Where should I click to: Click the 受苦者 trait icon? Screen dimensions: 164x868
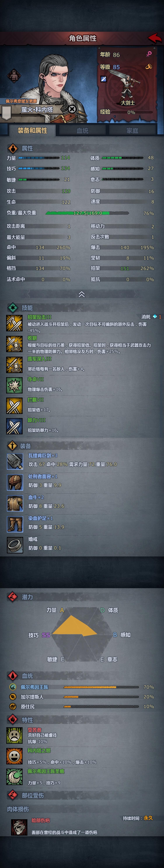tap(14, 735)
